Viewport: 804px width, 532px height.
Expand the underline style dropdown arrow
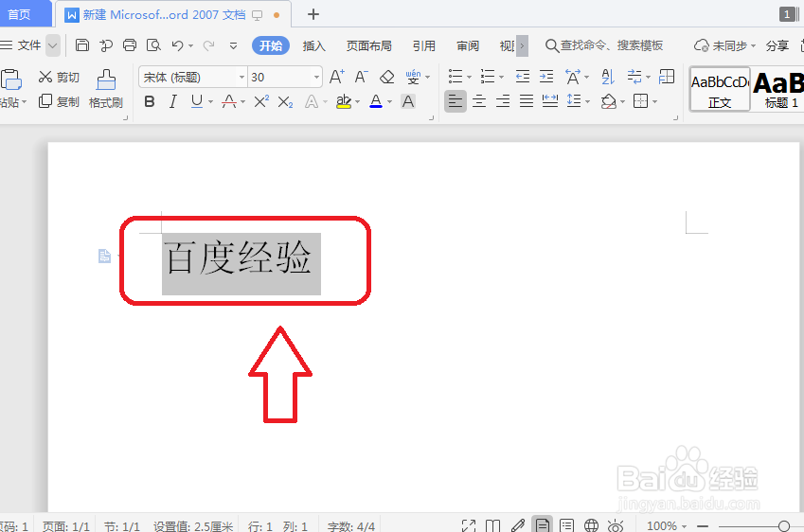(x=211, y=102)
